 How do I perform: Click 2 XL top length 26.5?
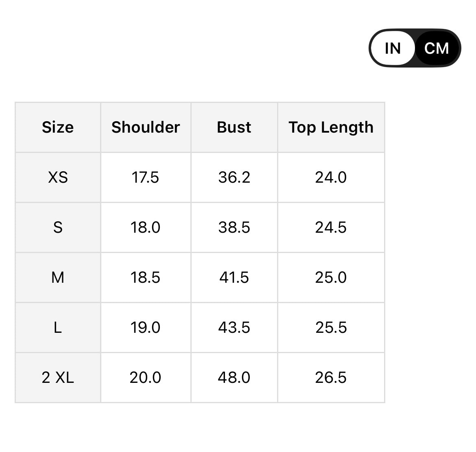point(331,378)
